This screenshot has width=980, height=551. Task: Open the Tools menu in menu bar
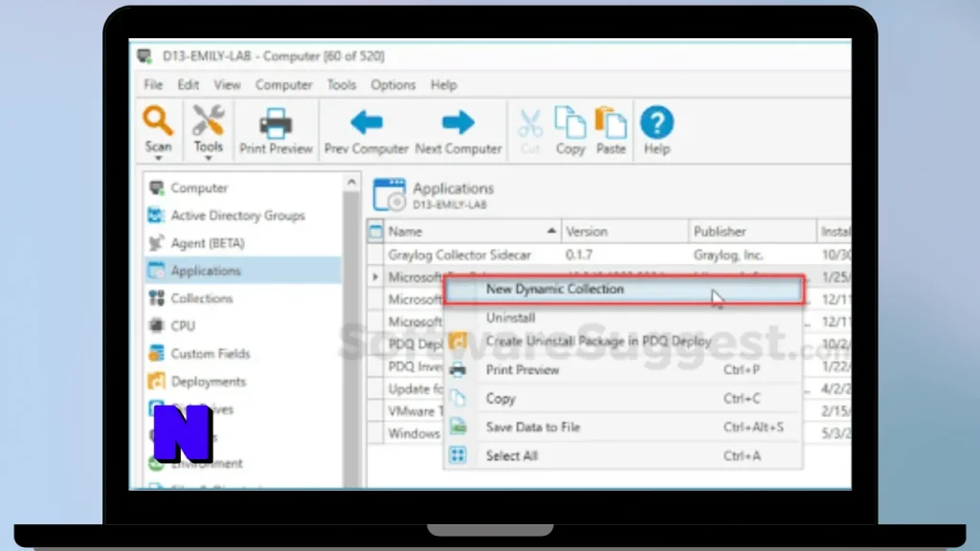click(x=342, y=85)
